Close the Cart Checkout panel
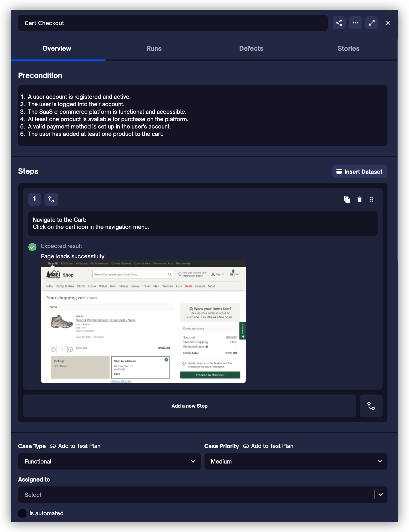This screenshot has height=532, width=409. tap(388, 23)
